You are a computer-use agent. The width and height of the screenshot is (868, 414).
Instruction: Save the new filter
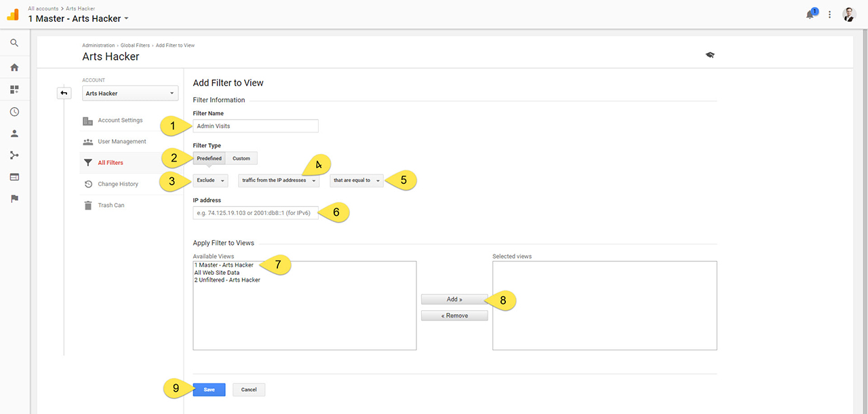(209, 390)
